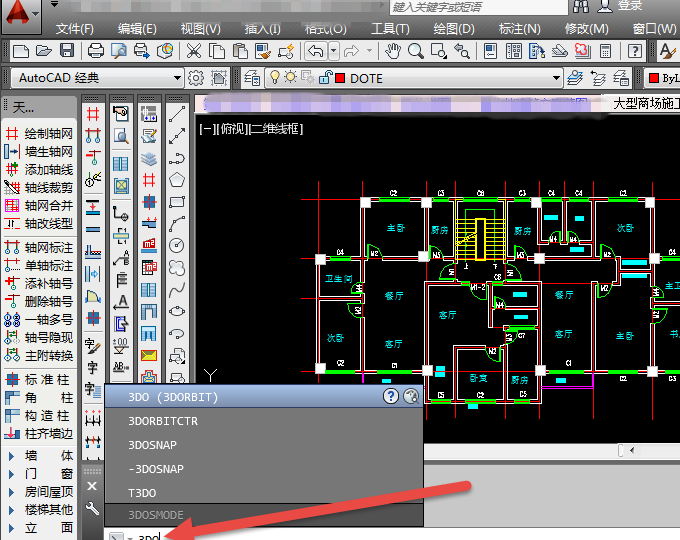Click help icon on 3DORBIT suggestion

tap(391, 396)
